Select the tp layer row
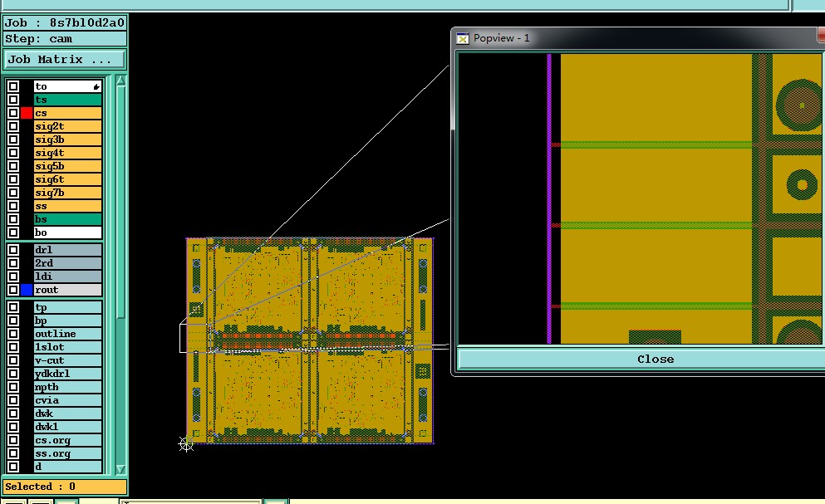 pos(68,307)
